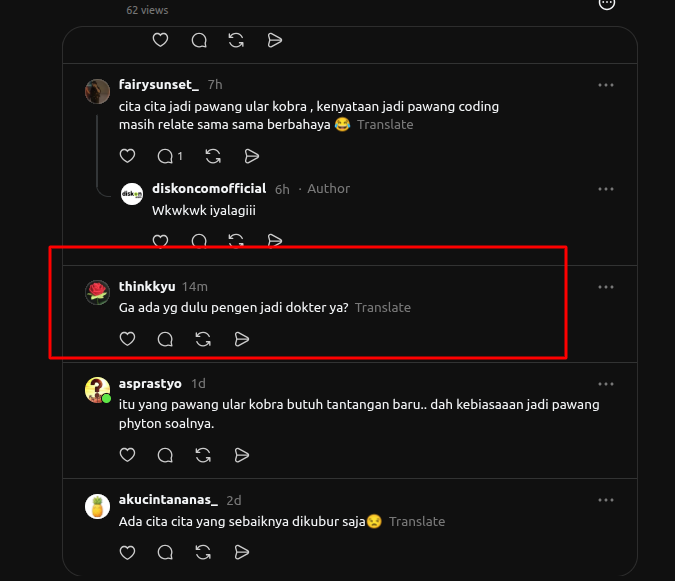
Task: Open diskoncomofficial's profile name link
Action: (209, 189)
